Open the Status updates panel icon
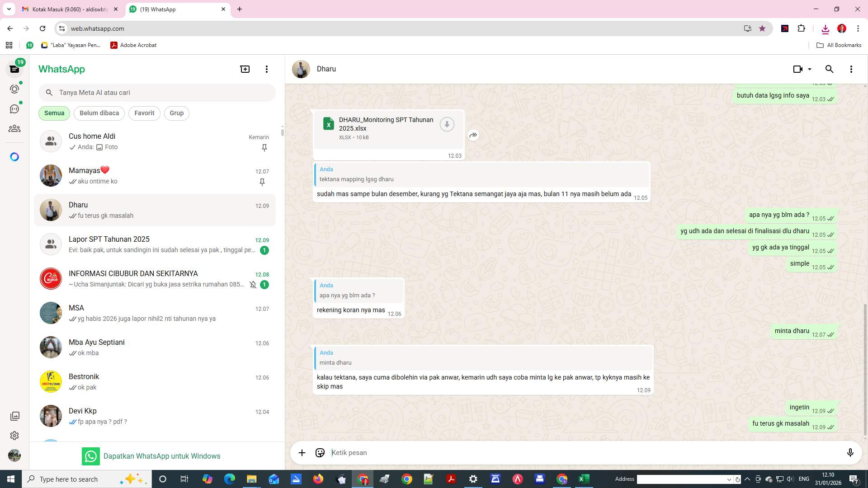868x488 pixels. [14, 89]
